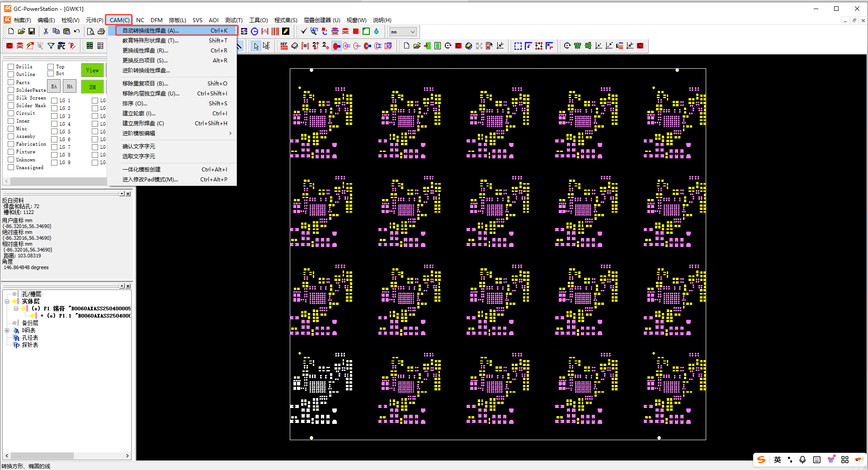Check the SolderPaste layer checkbox
868x470 pixels.
tap(11, 90)
